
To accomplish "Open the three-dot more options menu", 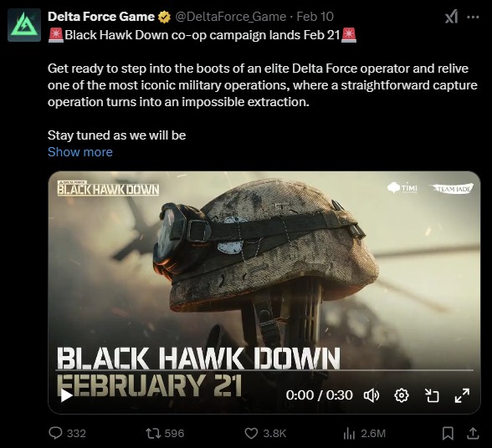I will (473, 17).
